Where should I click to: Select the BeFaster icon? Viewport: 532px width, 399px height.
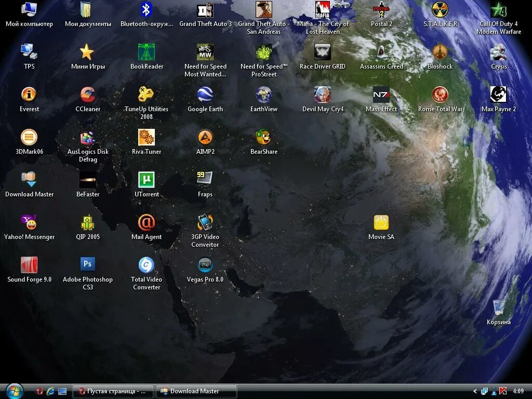click(88, 180)
